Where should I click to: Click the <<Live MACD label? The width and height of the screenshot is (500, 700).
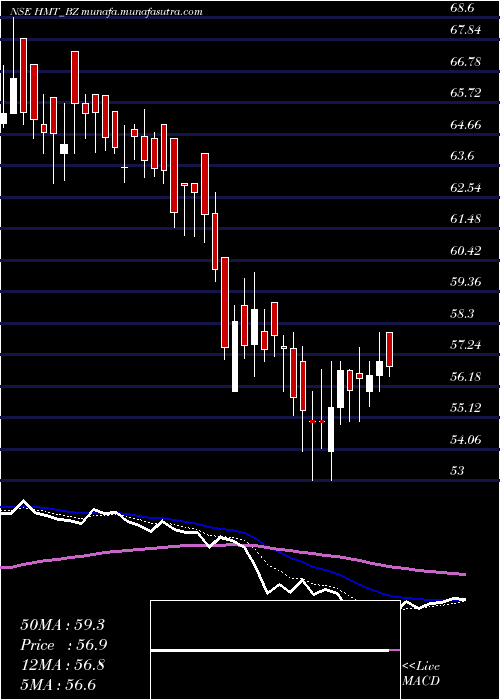coord(421,673)
